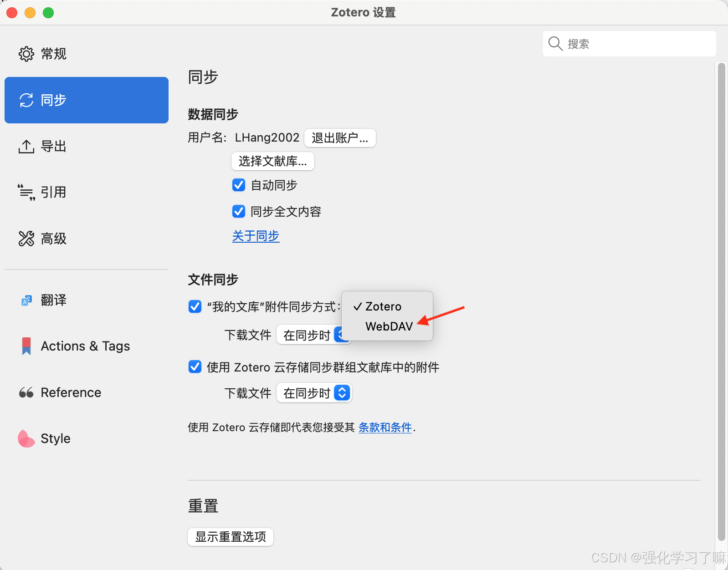This screenshot has height=570, width=728.
Task: Click the 显示重置选项 button
Action: point(231,537)
